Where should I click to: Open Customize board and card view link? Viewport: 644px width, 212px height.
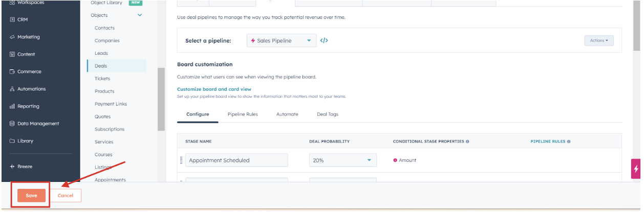(214, 89)
